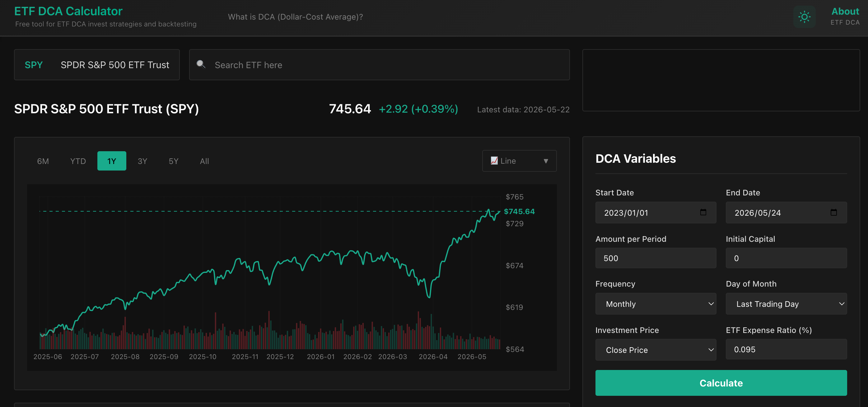The width and height of the screenshot is (868, 407).
Task: Click the ETF DCA Calculator logo title
Action: pyautogui.click(x=68, y=11)
